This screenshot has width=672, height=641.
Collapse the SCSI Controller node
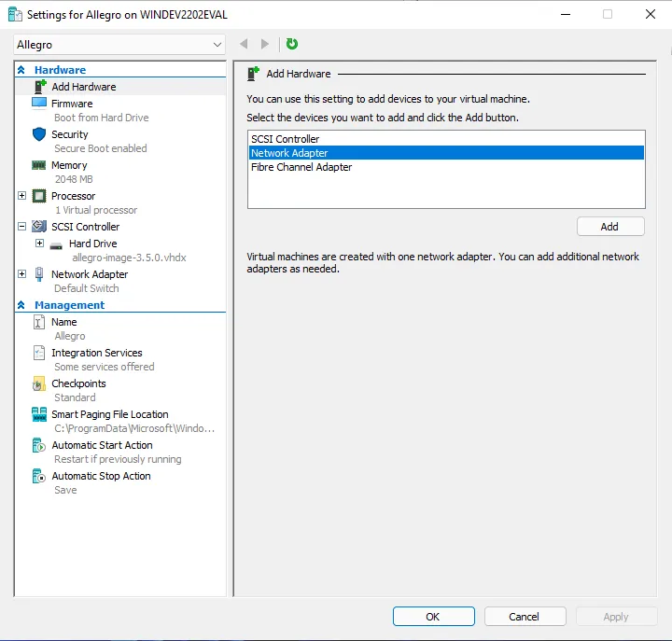[x=22, y=227]
